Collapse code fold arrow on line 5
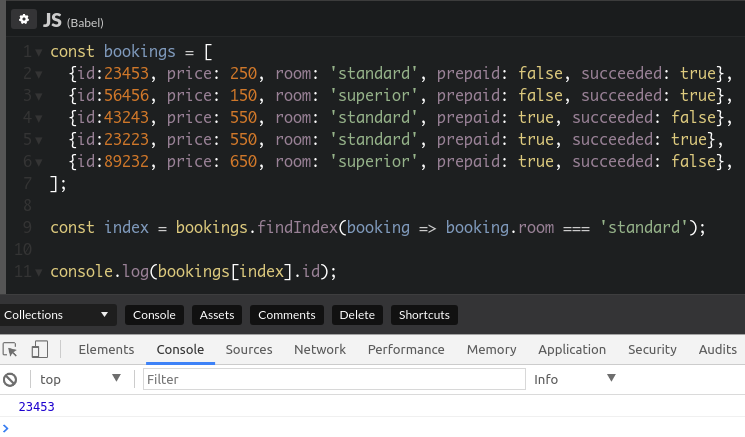The image size is (745, 437). [x=38, y=140]
